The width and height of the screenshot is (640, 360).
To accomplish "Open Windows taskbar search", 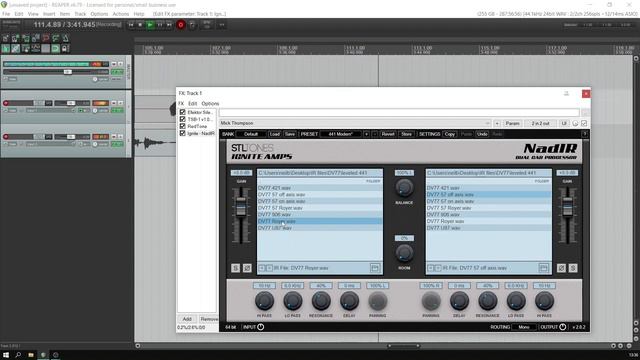I will pos(18,355).
